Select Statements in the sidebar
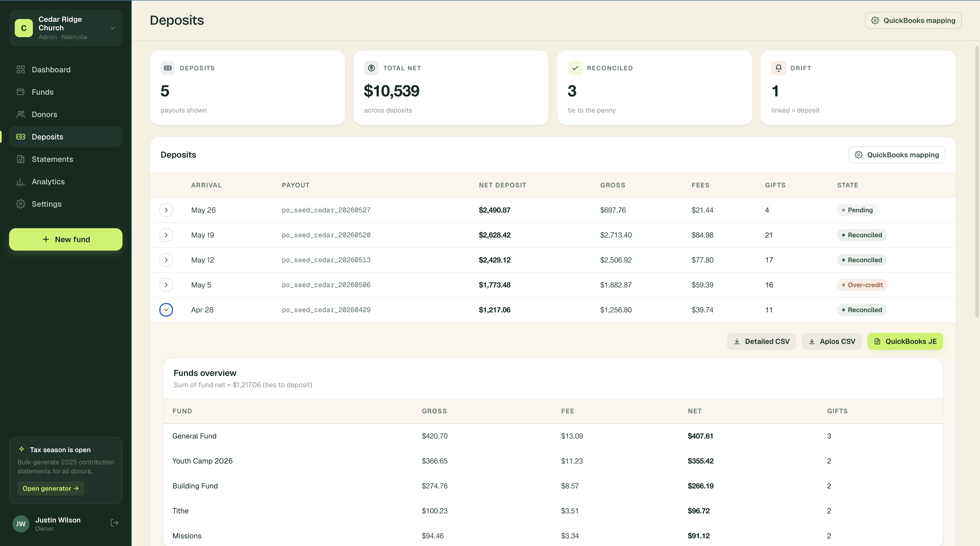Screen dimensions: 980x546 [66, 159]
